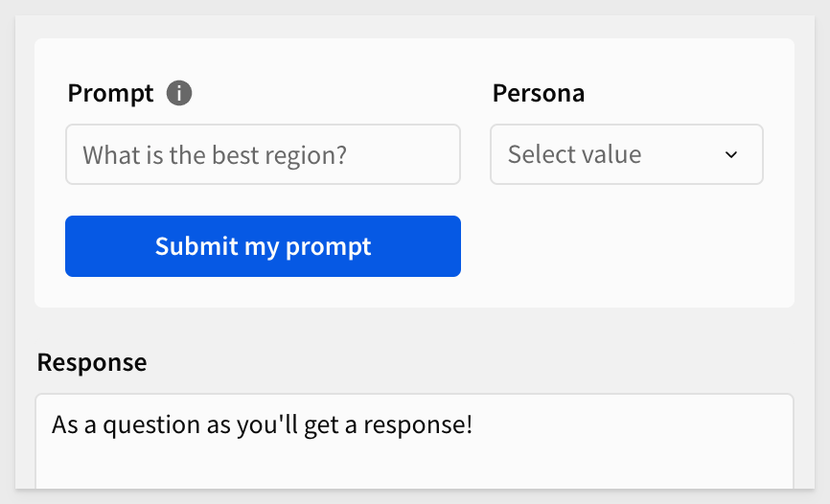
Task: Click the Response heading
Action: click(92, 362)
